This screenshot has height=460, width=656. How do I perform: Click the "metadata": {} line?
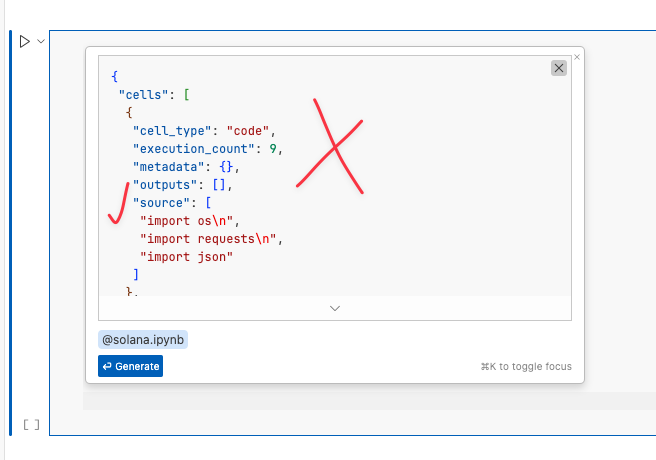(x=186, y=167)
